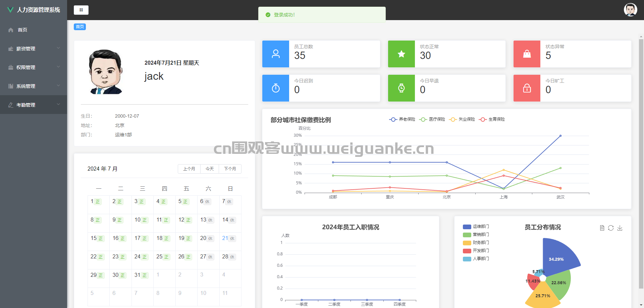Click the 今日早退 watch icon tile
This screenshot has width=644, height=308.
(401, 88)
